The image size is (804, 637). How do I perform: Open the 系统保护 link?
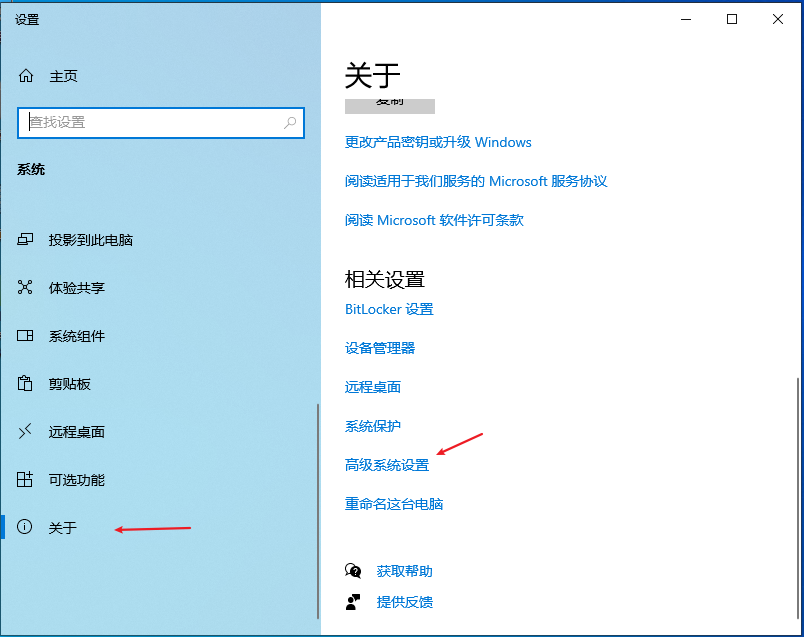pyautogui.click(x=373, y=426)
